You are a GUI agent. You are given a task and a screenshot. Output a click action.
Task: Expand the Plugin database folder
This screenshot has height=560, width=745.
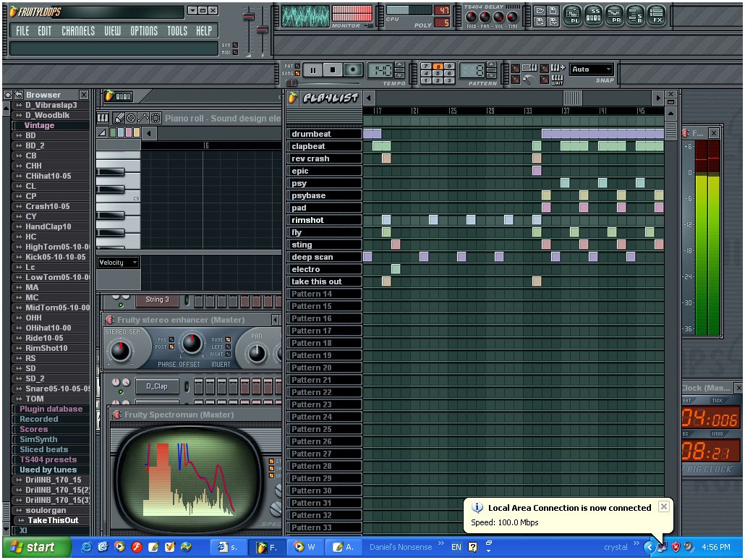coord(51,409)
